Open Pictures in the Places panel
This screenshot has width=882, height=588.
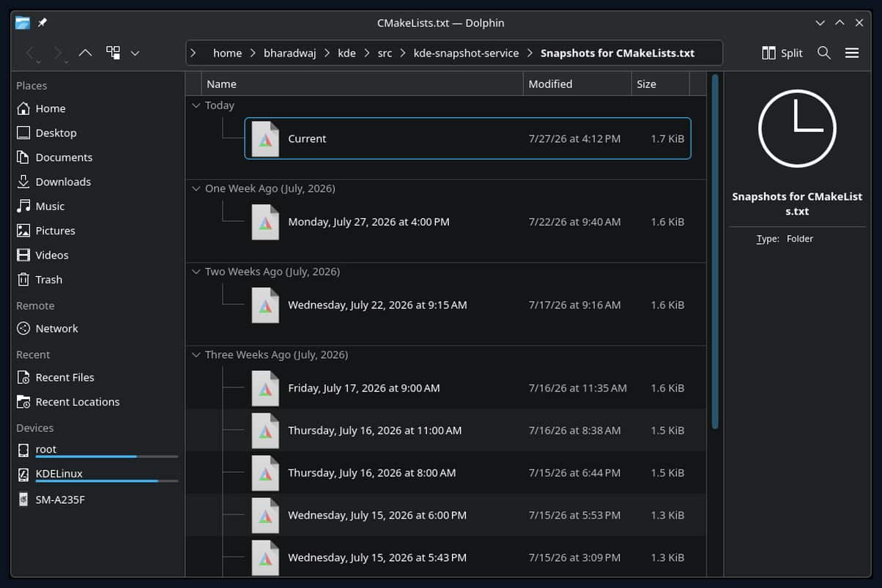pos(97,231)
